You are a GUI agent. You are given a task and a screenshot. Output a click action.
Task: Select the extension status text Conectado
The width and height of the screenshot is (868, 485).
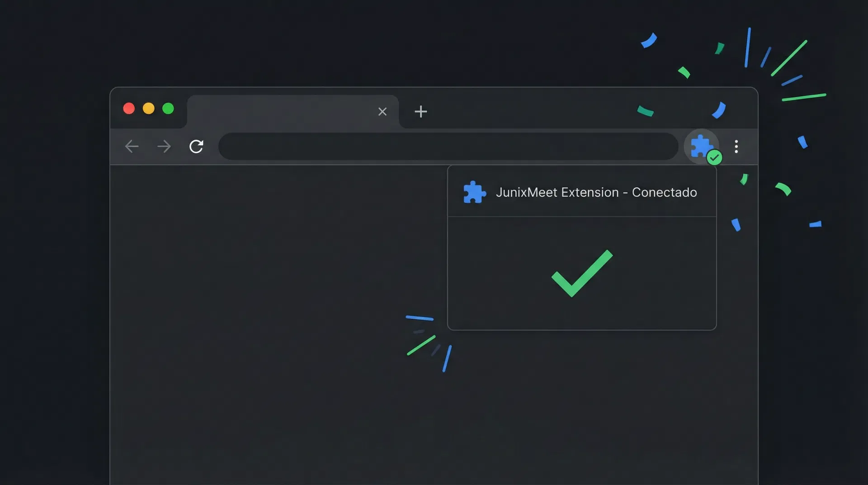point(665,192)
